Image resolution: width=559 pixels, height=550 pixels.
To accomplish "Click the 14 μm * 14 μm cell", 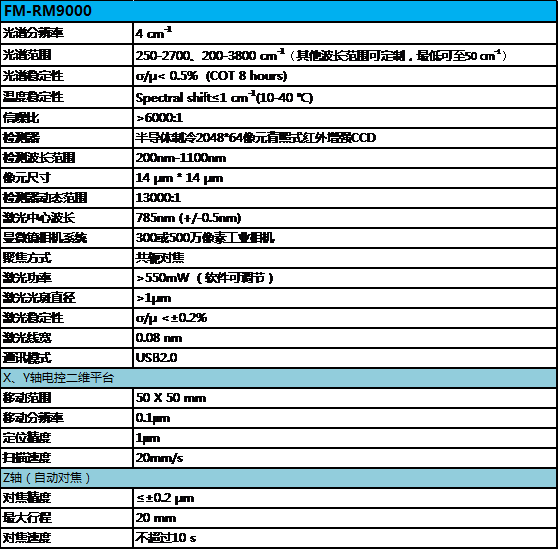I will (x=344, y=178).
